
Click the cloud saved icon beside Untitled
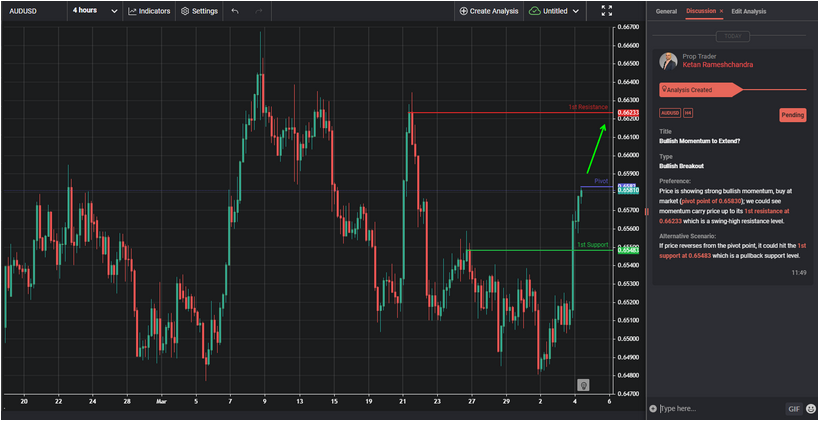(x=534, y=11)
